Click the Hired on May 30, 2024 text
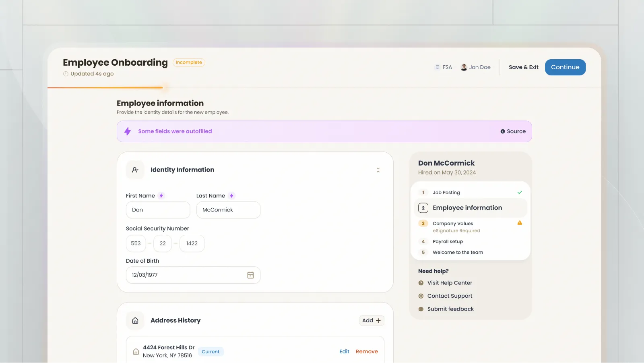This screenshot has width=644, height=363. click(447, 172)
